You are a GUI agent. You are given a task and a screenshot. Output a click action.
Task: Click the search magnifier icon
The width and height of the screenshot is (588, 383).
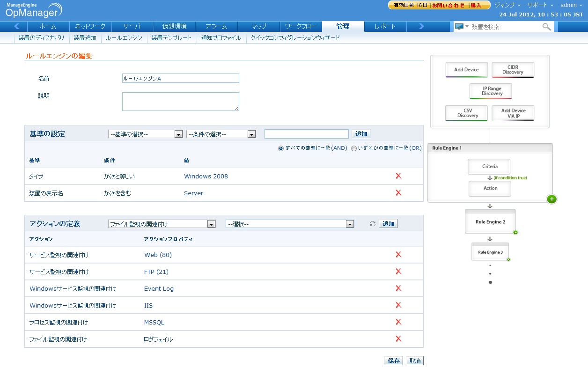click(546, 27)
